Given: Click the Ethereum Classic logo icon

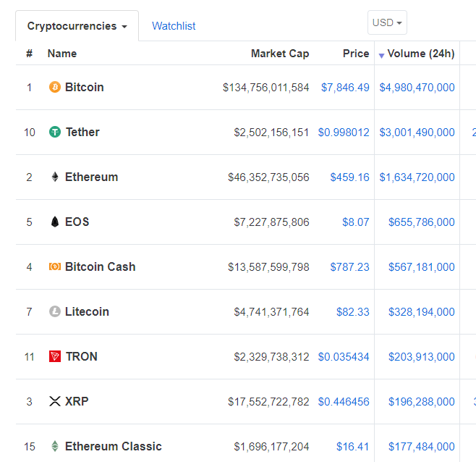Looking at the screenshot, I should point(54,446).
